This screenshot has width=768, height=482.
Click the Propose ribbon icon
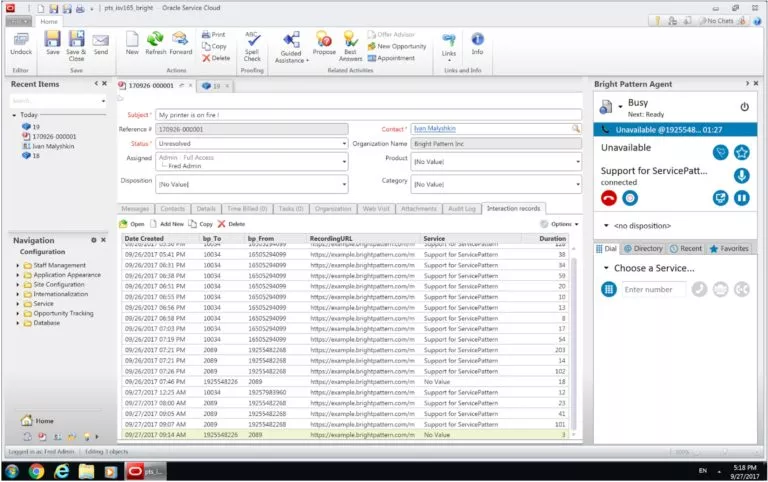[324, 44]
